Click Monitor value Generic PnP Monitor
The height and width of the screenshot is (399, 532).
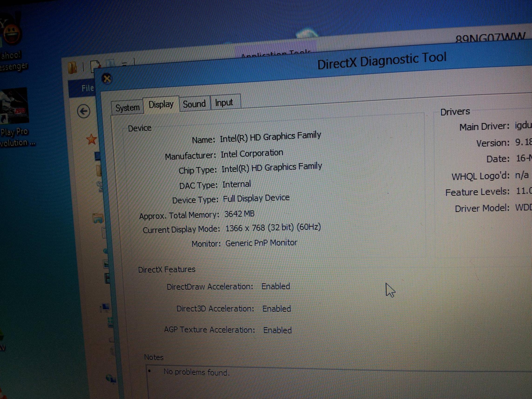[261, 243]
